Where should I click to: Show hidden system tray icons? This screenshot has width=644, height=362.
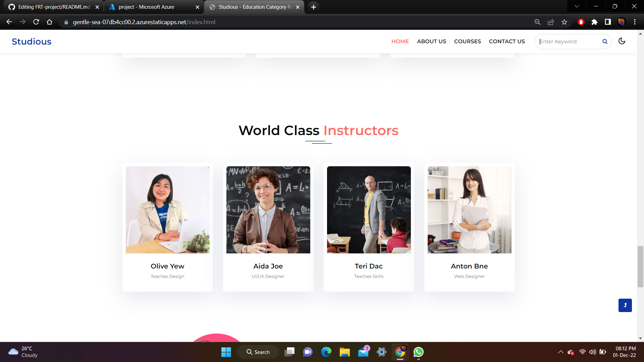click(560, 352)
